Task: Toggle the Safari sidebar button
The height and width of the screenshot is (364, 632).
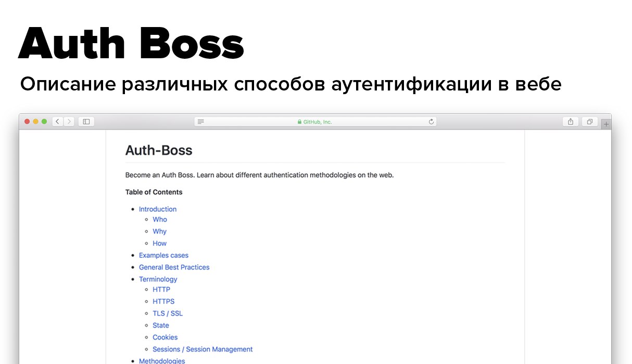Action: 86,122
